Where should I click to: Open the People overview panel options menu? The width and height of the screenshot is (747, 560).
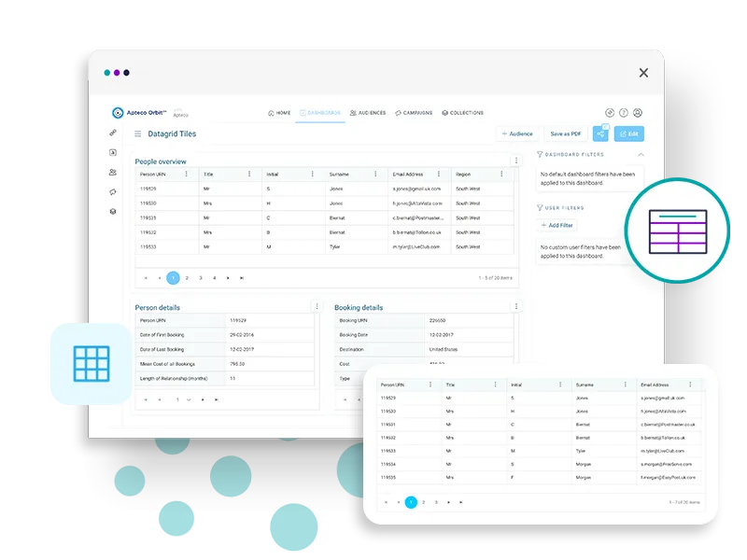516,161
